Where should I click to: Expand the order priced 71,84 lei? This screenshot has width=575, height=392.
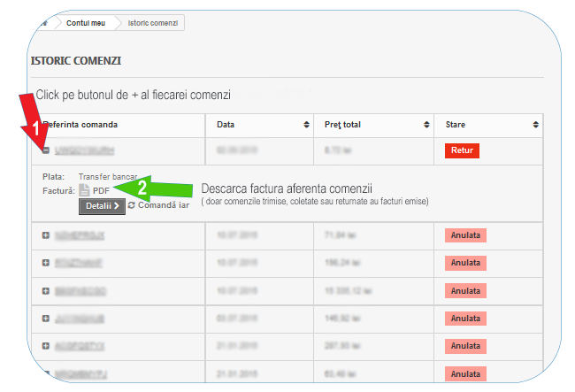(46, 235)
